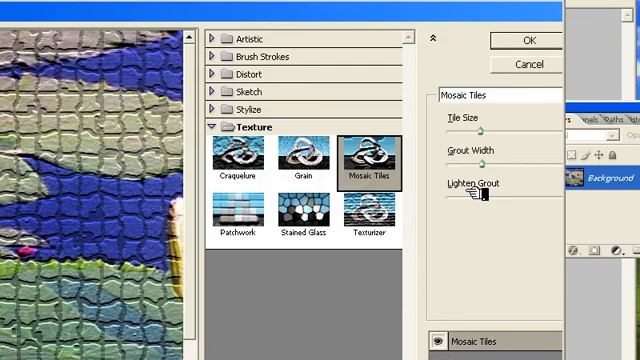Collapse filter gallery with double-chevron icon
Viewport: 640px width, 360px height.
(433, 38)
